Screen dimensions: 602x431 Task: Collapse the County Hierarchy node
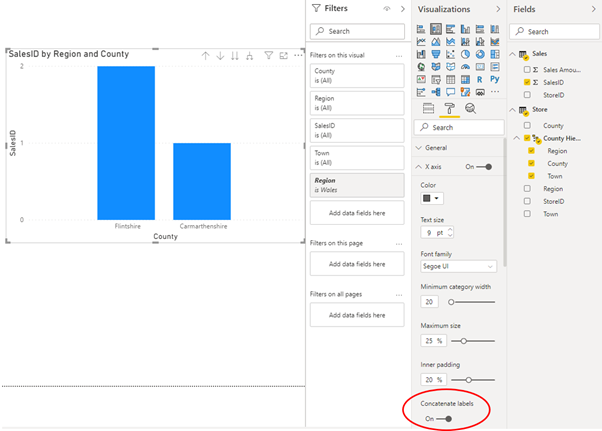click(517, 138)
